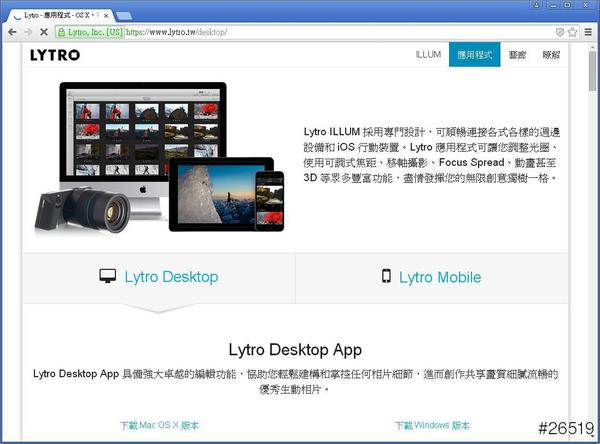
Task: Open the third navigation item after 應用程式
Action: tap(517, 55)
